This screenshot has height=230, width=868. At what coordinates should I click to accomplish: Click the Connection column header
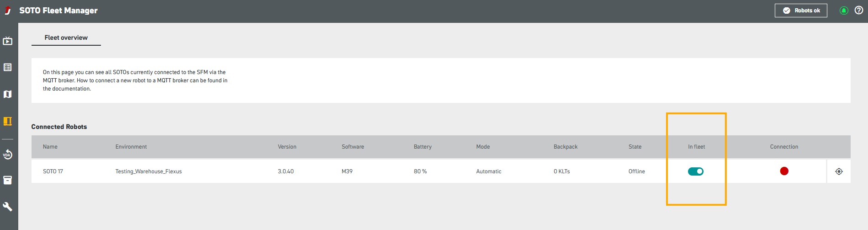(x=784, y=147)
